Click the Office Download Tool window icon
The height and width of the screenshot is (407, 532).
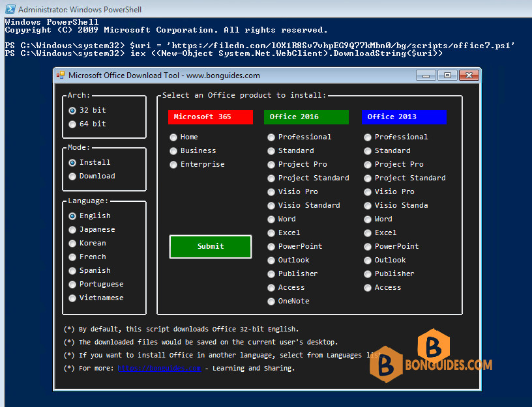(x=61, y=76)
